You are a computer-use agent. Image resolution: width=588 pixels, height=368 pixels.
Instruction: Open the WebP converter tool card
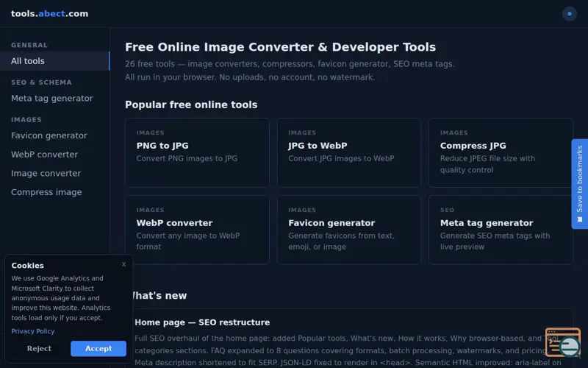[197, 230]
